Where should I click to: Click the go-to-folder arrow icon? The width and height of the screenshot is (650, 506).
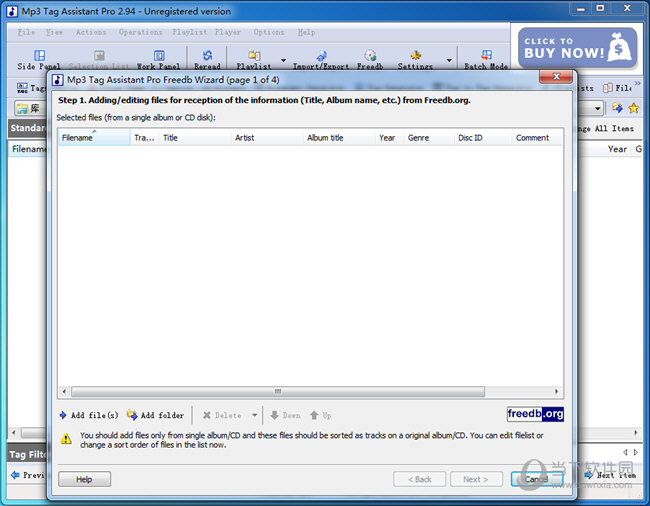click(617, 108)
